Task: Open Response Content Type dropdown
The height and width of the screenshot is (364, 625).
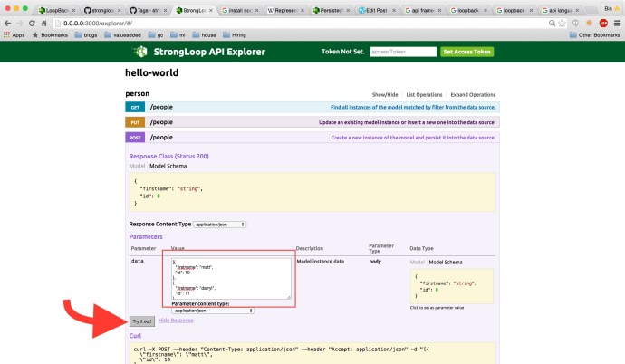Action: click(x=217, y=224)
